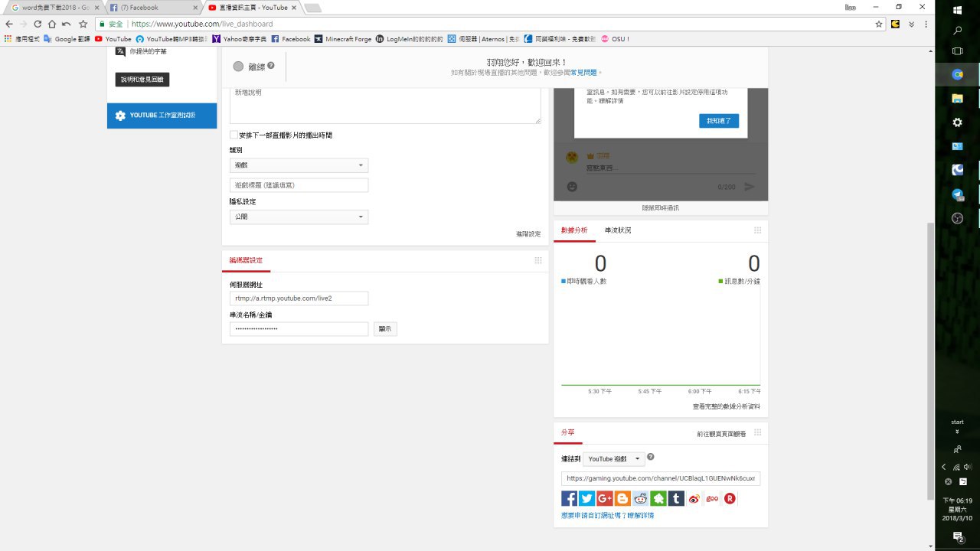Click help icon next to YouTube 遊戲 dropdown

(651, 458)
